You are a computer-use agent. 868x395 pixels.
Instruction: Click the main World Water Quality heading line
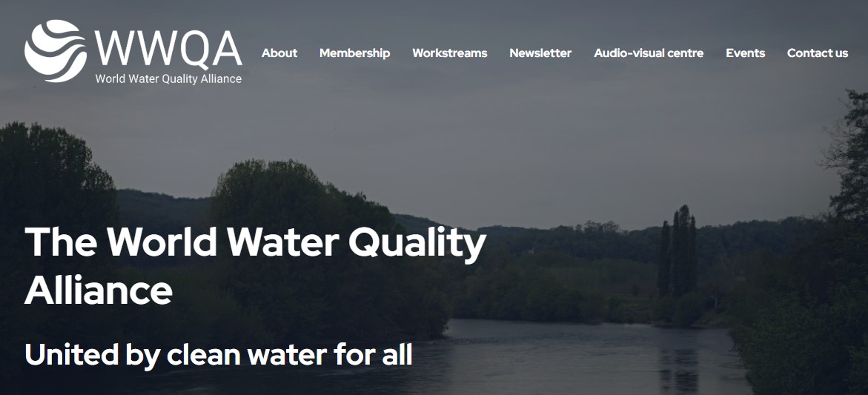click(x=255, y=243)
